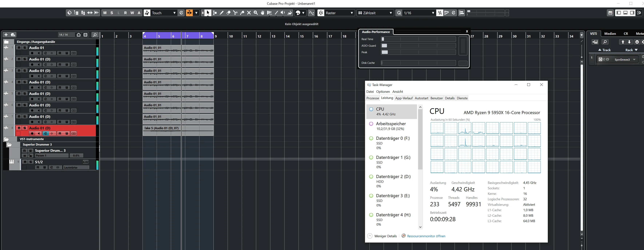Viewport: 644px width, 250px height.
Task: Select the Draw pencil tool
Action: 222,13
